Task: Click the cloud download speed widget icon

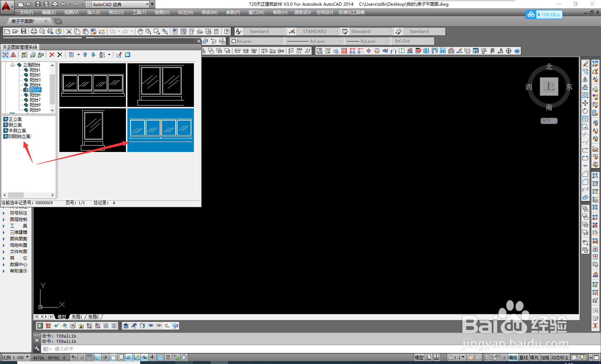Action: pyautogui.click(x=531, y=14)
